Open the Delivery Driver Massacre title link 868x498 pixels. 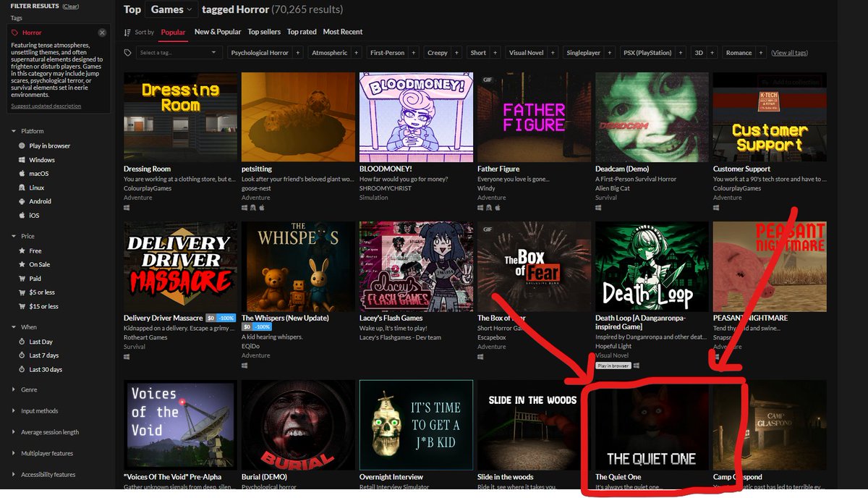click(x=163, y=318)
